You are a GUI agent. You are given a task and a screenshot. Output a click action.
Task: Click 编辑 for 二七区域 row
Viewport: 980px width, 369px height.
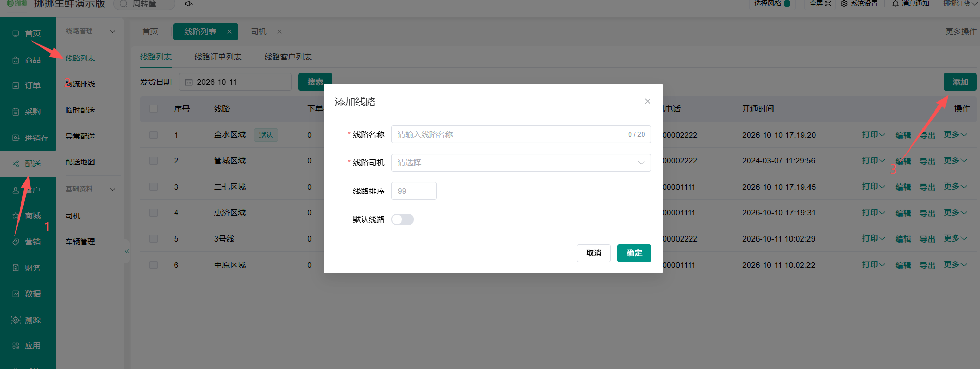[x=903, y=187]
